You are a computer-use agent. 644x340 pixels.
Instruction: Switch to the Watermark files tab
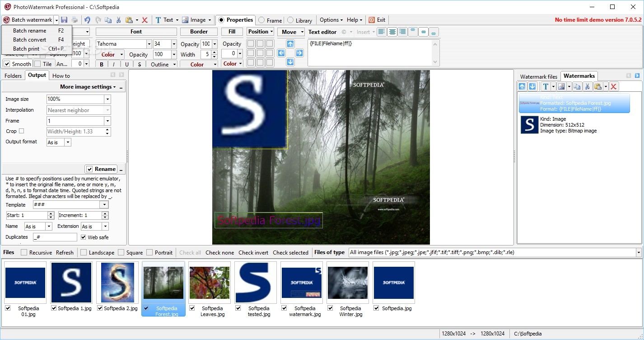coord(539,76)
